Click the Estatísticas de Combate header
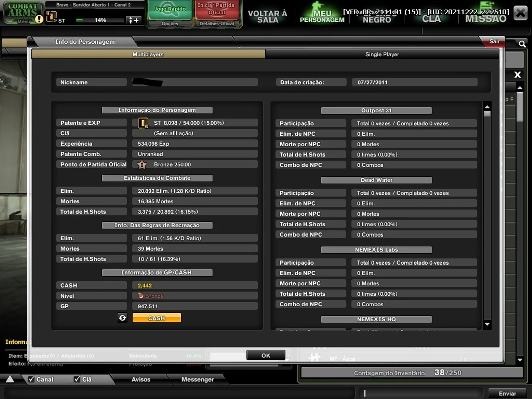The height and width of the screenshot is (399, 532). point(157,178)
